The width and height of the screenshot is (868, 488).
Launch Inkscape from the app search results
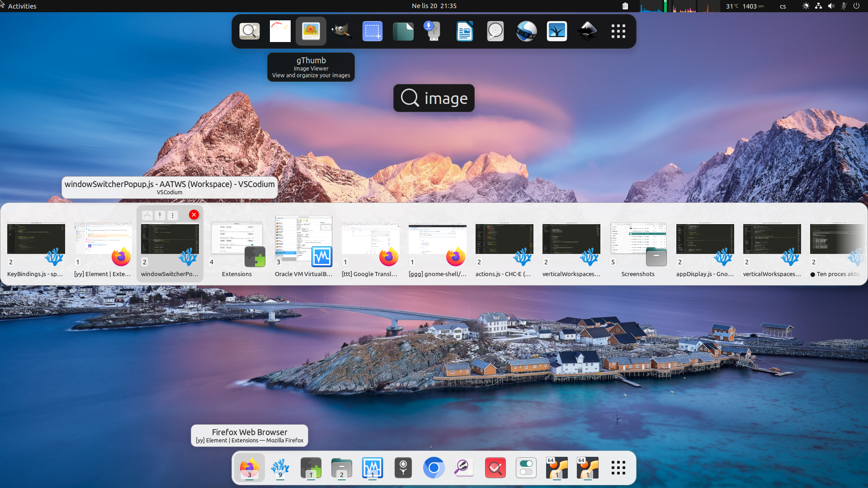coord(587,31)
